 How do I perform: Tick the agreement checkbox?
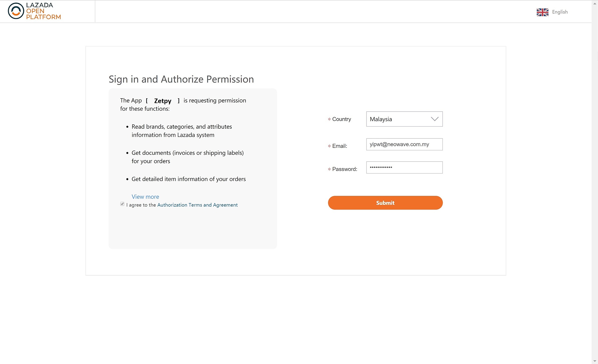(122, 204)
